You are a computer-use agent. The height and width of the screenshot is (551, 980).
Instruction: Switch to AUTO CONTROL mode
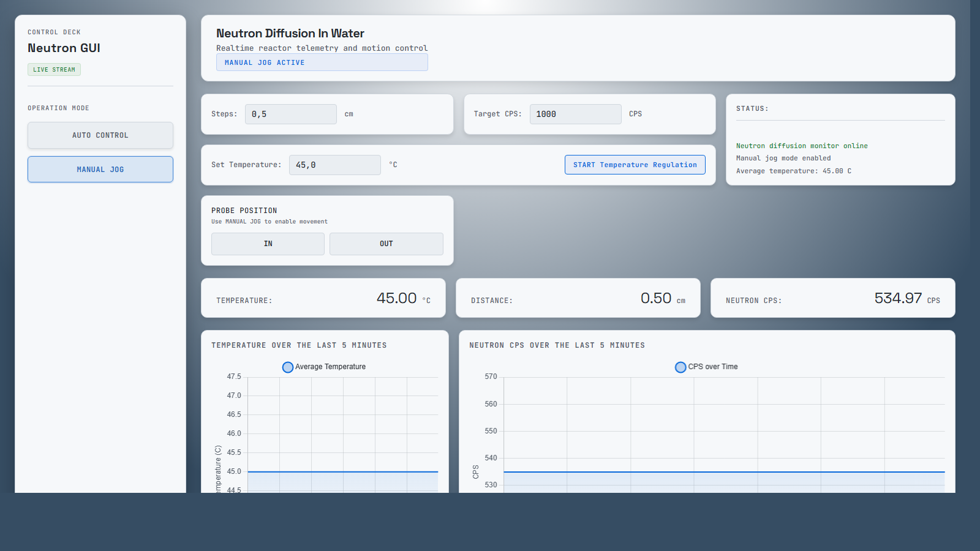click(100, 135)
